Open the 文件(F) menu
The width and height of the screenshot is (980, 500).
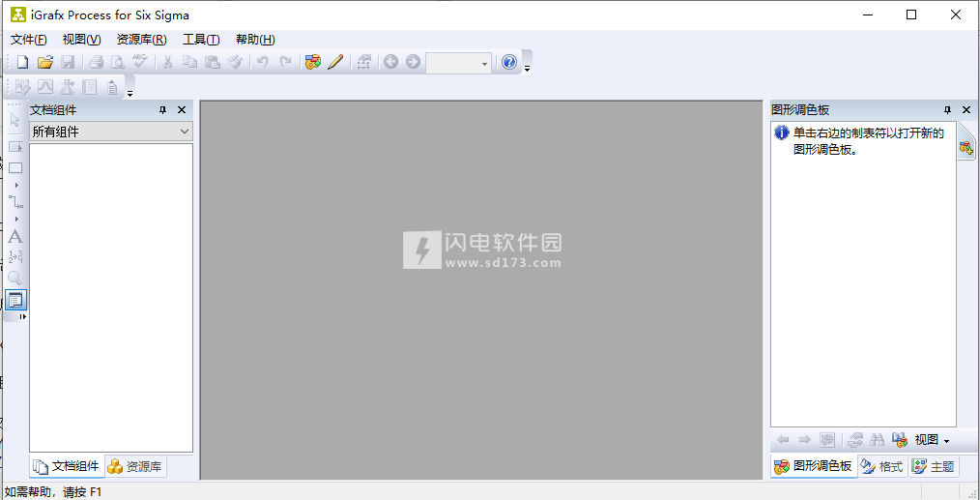click(x=29, y=40)
